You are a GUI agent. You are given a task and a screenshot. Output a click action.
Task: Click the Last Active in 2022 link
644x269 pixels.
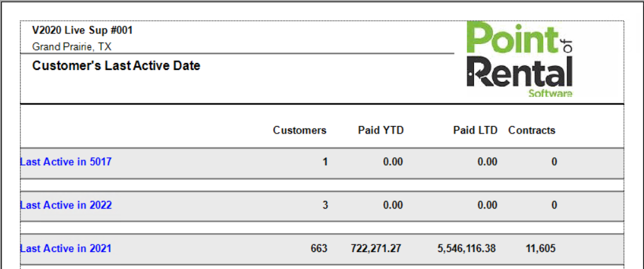(x=65, y=205)
